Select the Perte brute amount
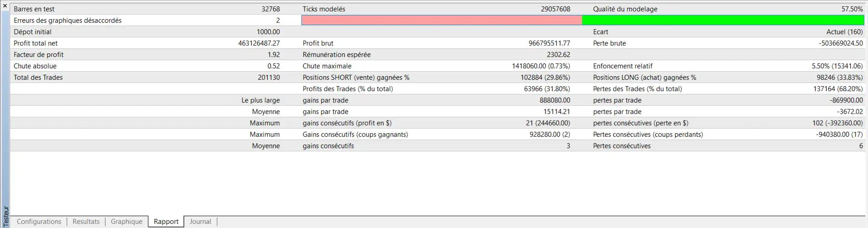This screenshot has width=868, height=228. pyautogui.click(x=841, y=43)
